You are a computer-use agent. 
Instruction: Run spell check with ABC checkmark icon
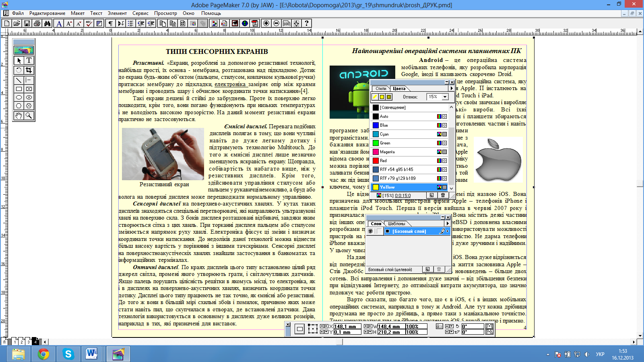pos(89,23)
